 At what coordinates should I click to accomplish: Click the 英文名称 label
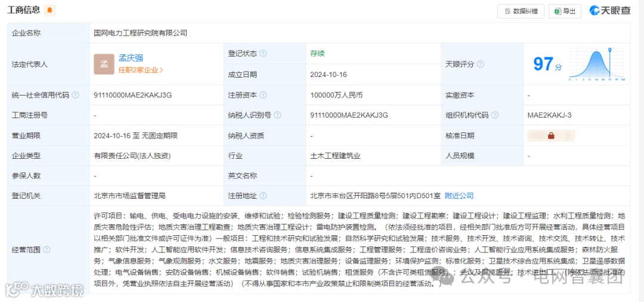click(242, 176)
